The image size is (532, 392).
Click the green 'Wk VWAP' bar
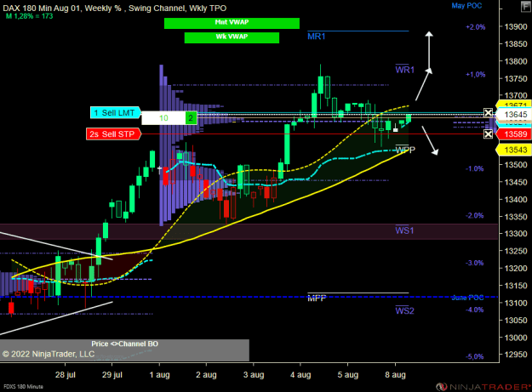point(232,37)
